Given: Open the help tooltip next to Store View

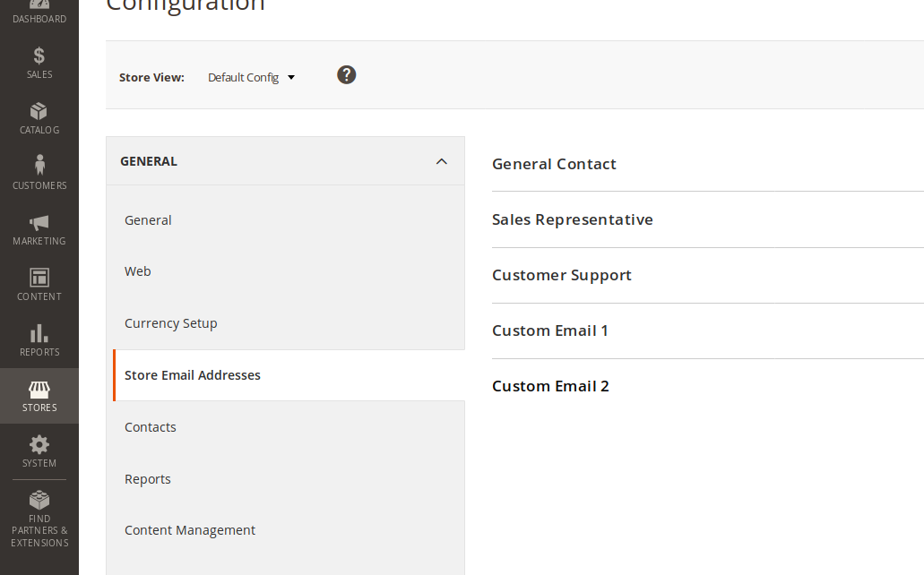Looking at the screenshot, I should click(x=346, y=74).
